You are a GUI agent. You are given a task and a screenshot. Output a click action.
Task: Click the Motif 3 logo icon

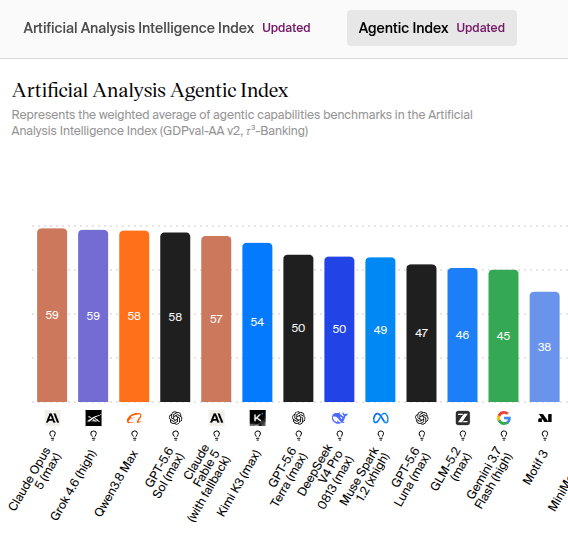(545, 418)
